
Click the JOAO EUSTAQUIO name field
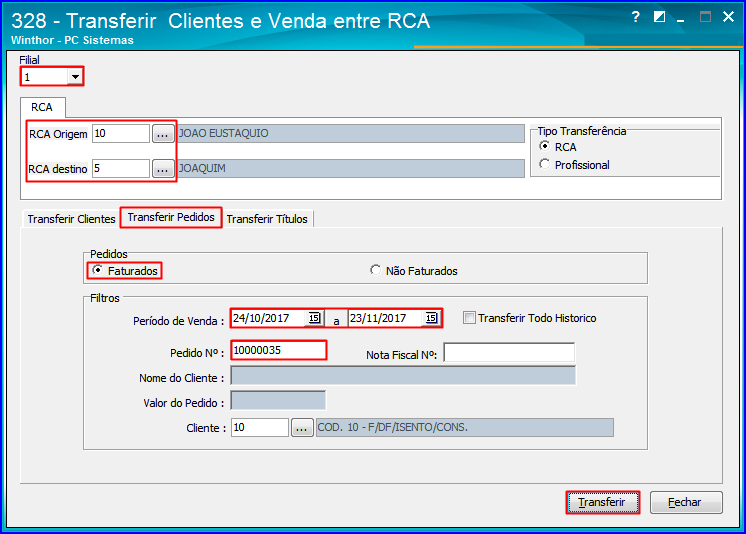point(351,133)
